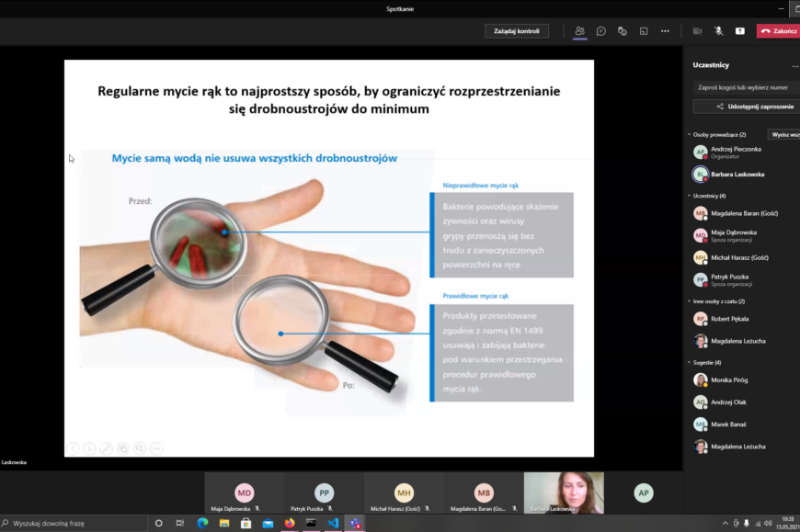Open the reactions icon in meeting toolbar
Image resolution: width=800 pixels, height=532 pixels.
coord(622,31)
